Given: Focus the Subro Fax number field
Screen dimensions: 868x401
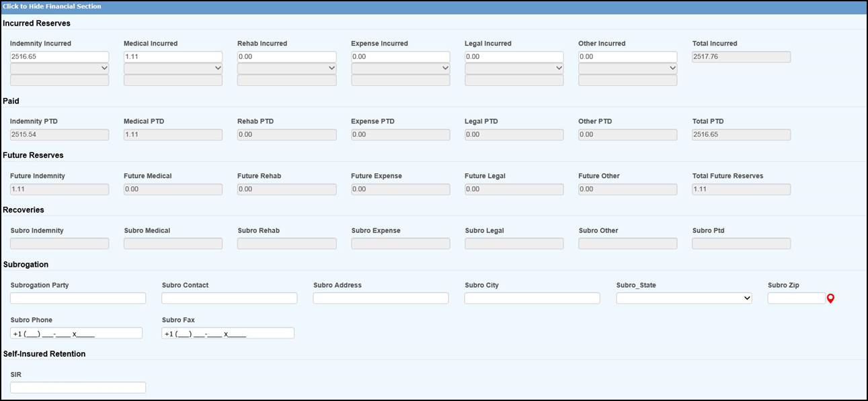Looking at the screenshot, I should point(228,333).
